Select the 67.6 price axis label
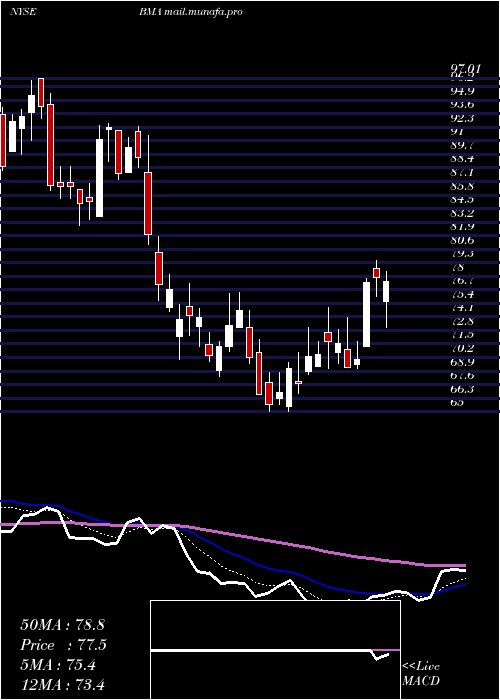Viewport: 500px width, 700px height. (462, 376)
